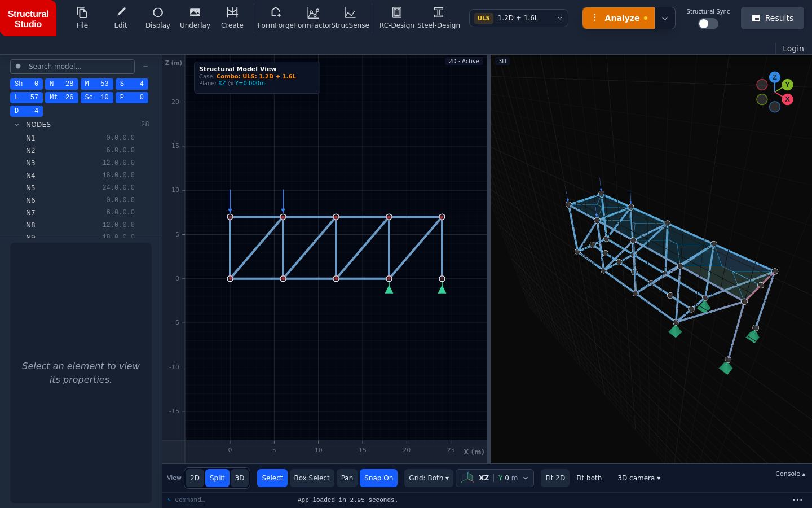Expand the Console panel
This screenshot has width=812, height=508.
[790, 474]
